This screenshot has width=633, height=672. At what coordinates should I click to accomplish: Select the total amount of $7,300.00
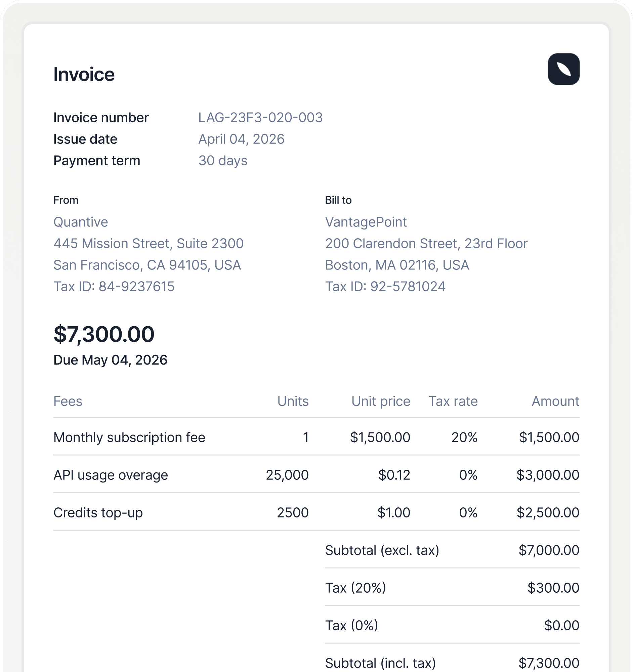104,334
